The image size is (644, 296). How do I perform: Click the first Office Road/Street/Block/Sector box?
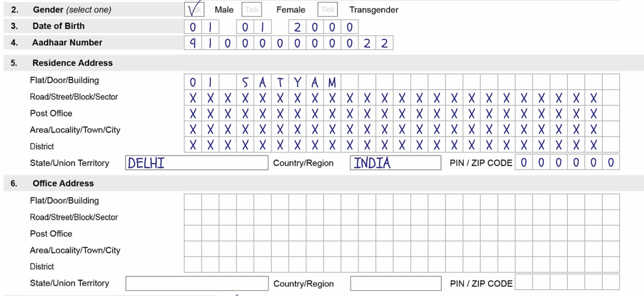(x=193, y=217)
